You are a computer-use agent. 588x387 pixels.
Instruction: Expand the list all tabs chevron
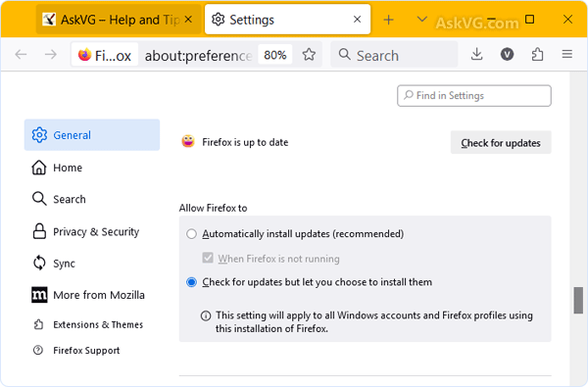pyautogui.click(x=421, y=20)
